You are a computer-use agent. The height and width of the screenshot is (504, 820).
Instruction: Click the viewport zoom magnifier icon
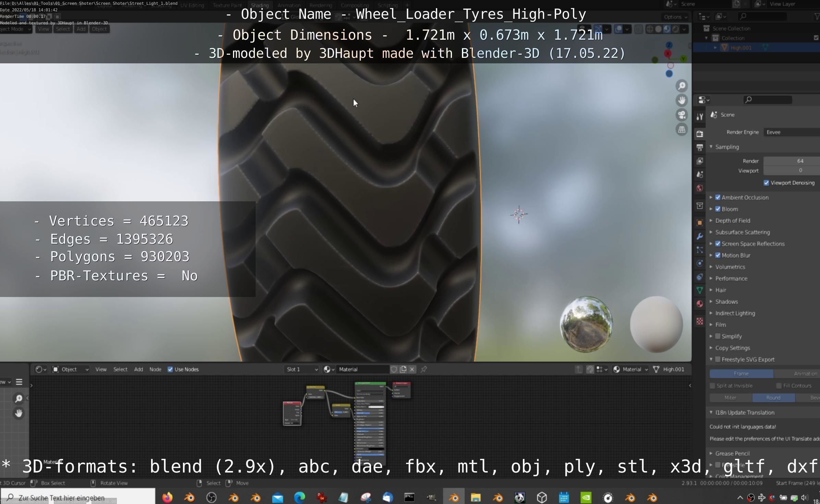click(682, 86)
